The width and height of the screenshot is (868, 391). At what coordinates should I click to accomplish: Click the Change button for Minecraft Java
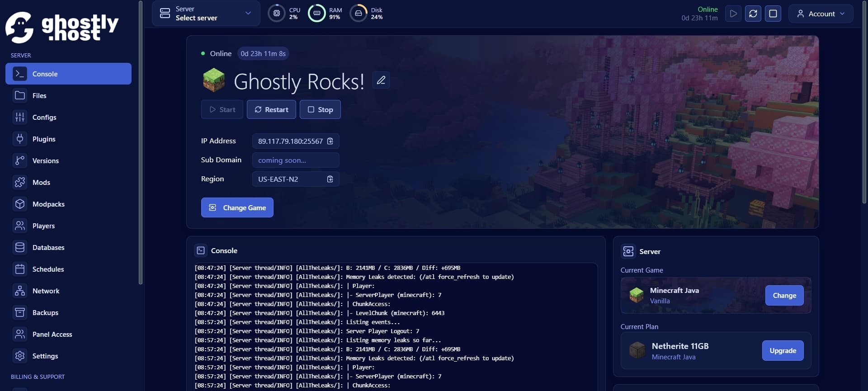[x=784, y=295]
